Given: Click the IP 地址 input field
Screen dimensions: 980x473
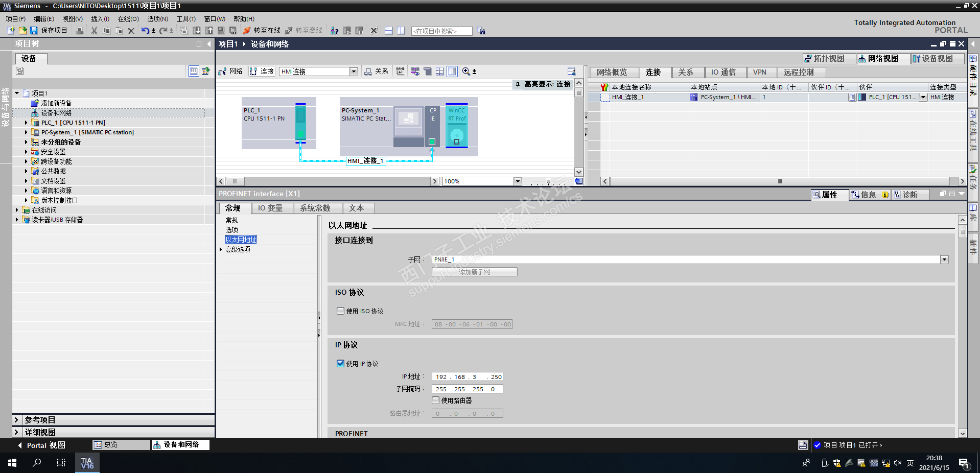Looking at the screenshot, I should 467,377.
